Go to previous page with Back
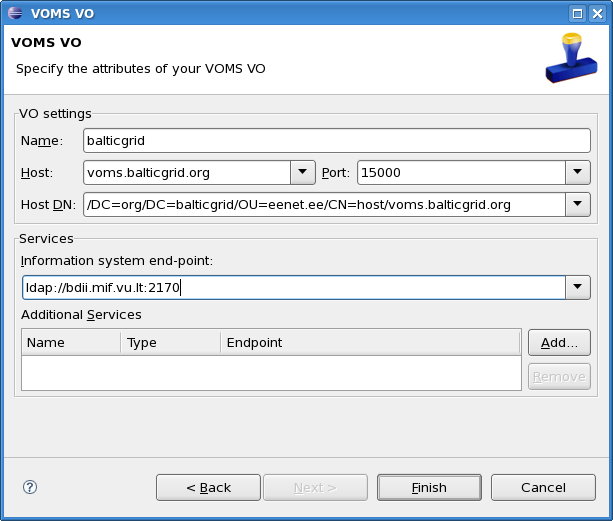Image resolution: width=613 pixels, height=521 pixels. pyautogui.click(x=208, y=487)
